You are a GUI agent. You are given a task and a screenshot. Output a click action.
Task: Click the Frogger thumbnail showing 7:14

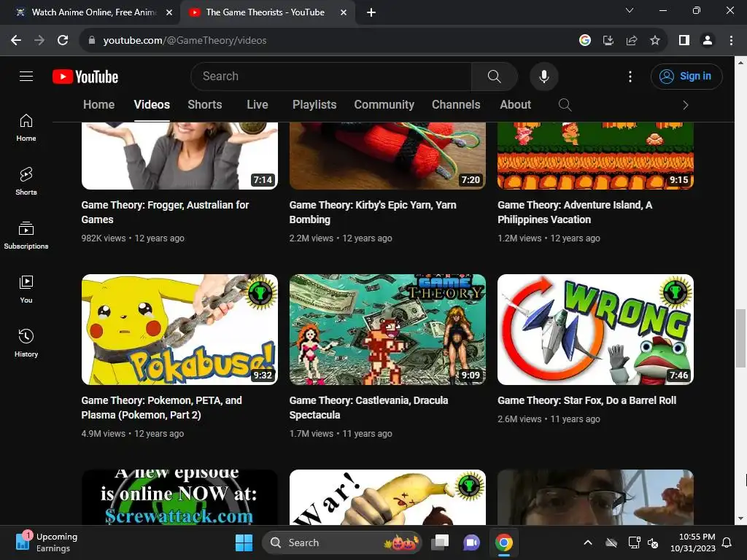(179, 156)
